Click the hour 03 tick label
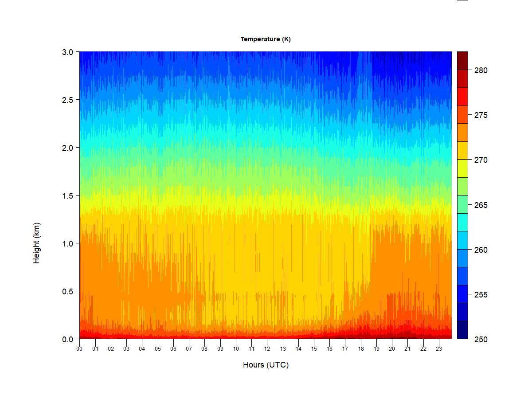 click(x=126, y=348)
